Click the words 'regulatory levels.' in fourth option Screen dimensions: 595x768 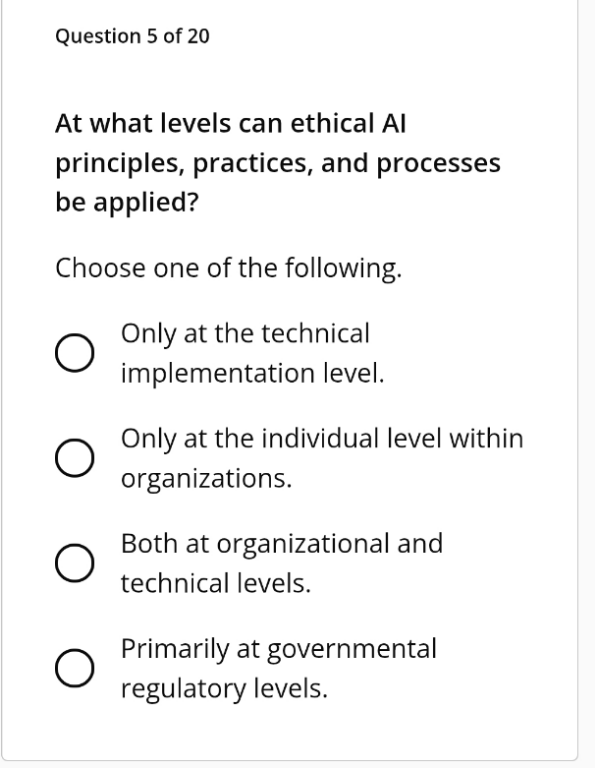pyautogui.click(x=224, y=689)
